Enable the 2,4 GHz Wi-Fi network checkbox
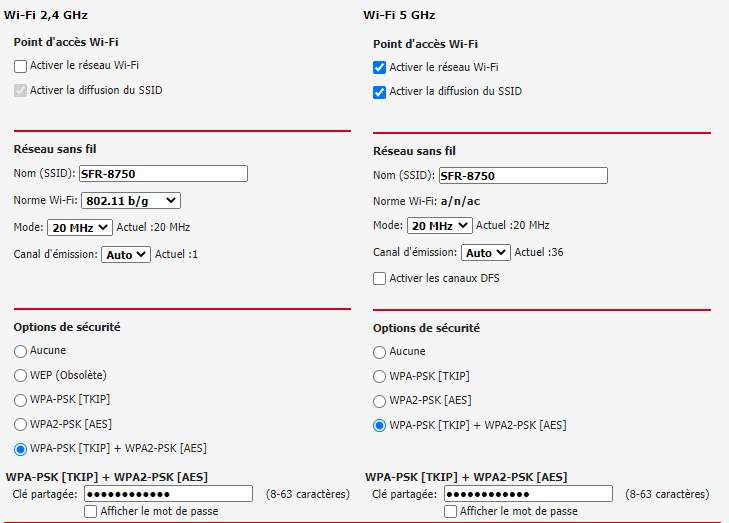The image size is (729, 523). point(20,66)
